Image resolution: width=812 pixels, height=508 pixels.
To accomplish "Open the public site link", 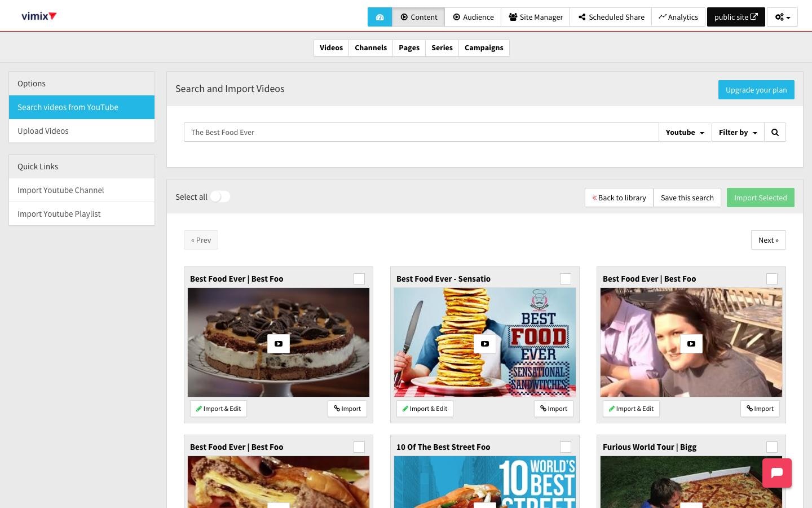I will 736,17.
